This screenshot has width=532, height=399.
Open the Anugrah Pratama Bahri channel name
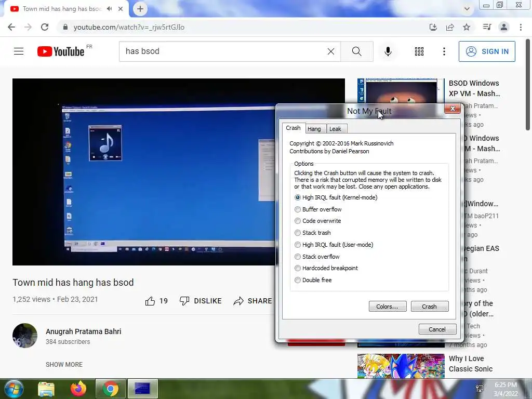point(84,331)
